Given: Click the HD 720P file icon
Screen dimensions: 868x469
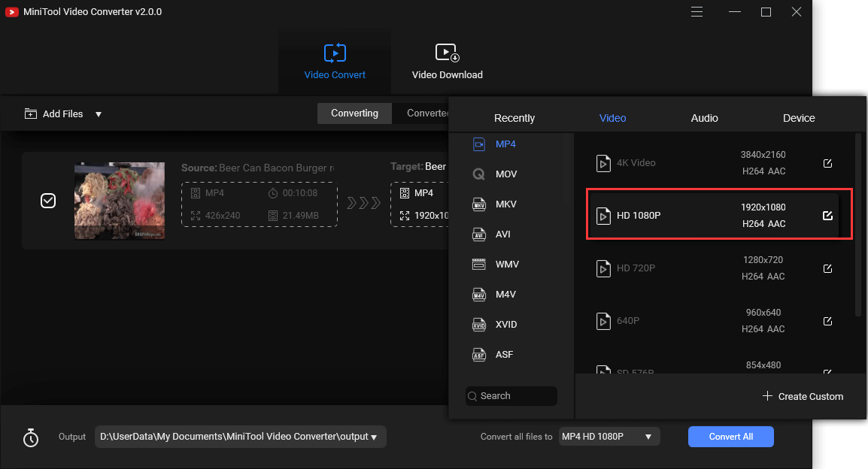Looking at the screenshot, I should 602,268.
